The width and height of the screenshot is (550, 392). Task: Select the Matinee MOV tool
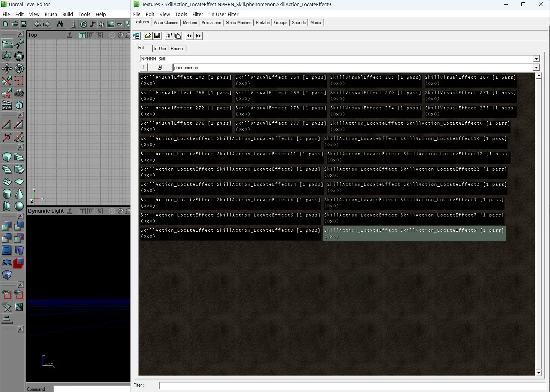point(7,105)
